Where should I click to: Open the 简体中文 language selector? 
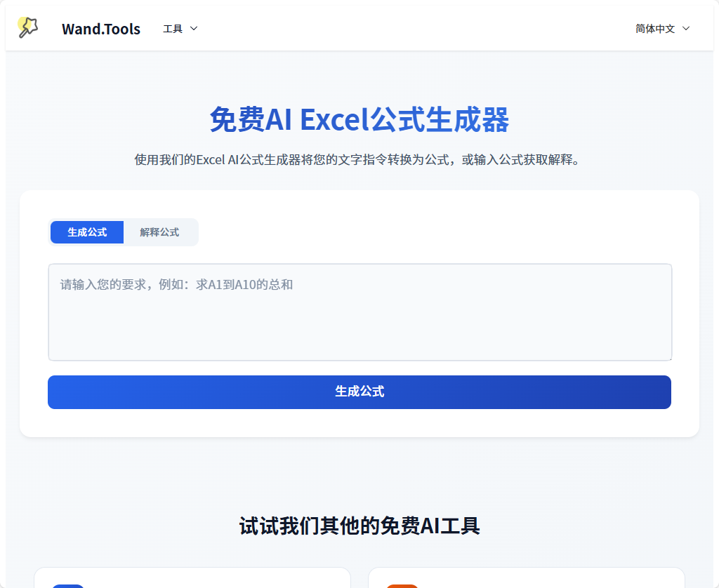(663, 28)
